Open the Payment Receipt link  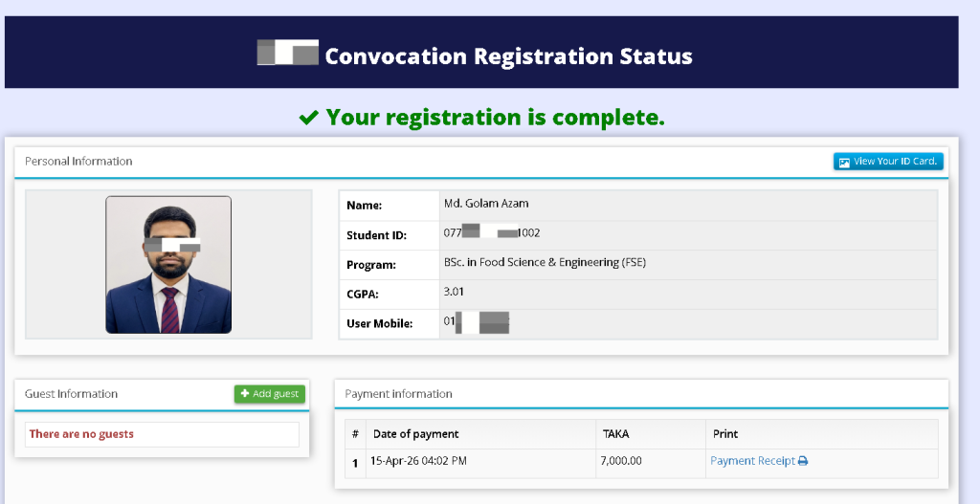[752, 461]
